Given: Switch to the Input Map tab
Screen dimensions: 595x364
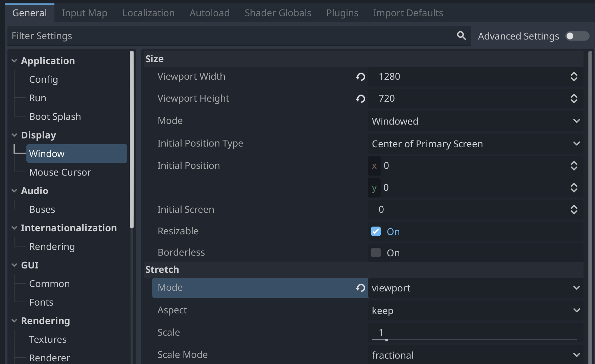Looking at the screenshot, I should point(84,13).
